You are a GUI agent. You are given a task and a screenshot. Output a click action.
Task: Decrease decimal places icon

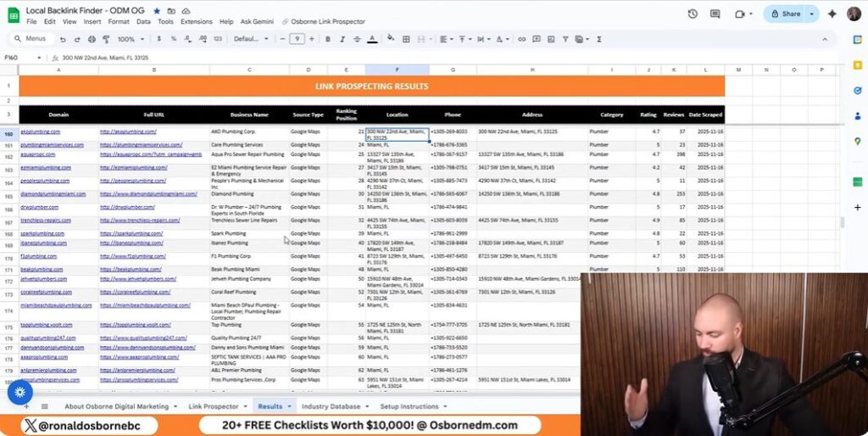pyautogui.click(x=187, y=39)
